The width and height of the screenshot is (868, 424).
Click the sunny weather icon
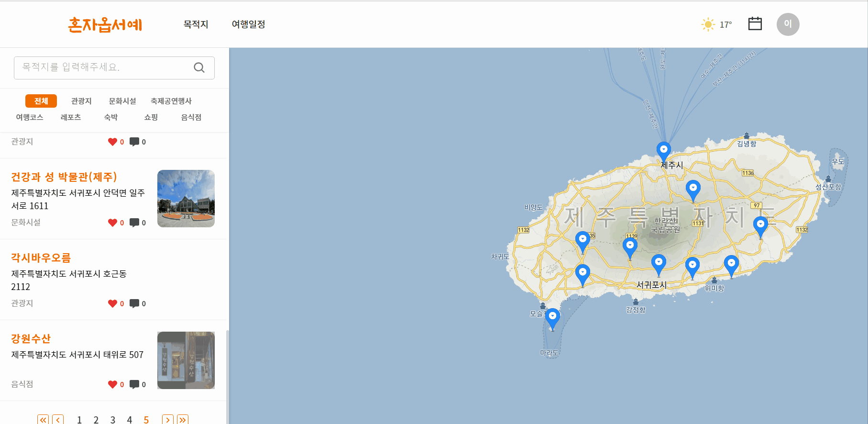(708, 24)
